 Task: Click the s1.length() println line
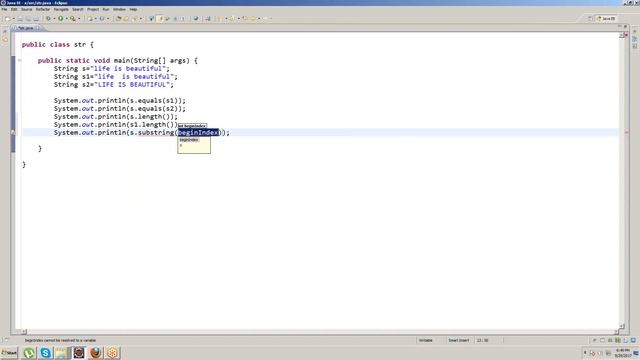(x=116, y=124)
